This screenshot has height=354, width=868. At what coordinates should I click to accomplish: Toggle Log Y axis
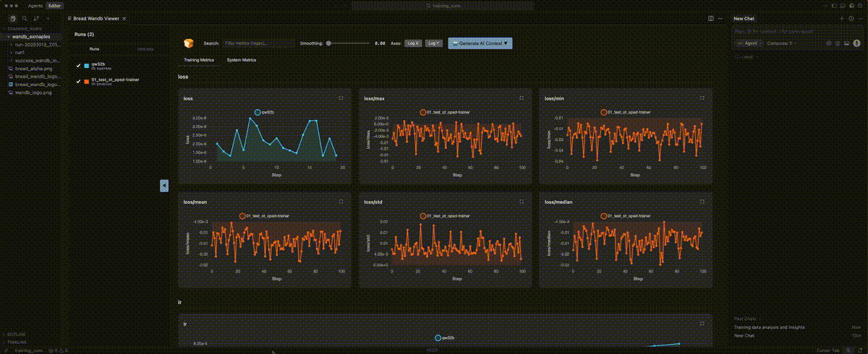pos(433,43)
